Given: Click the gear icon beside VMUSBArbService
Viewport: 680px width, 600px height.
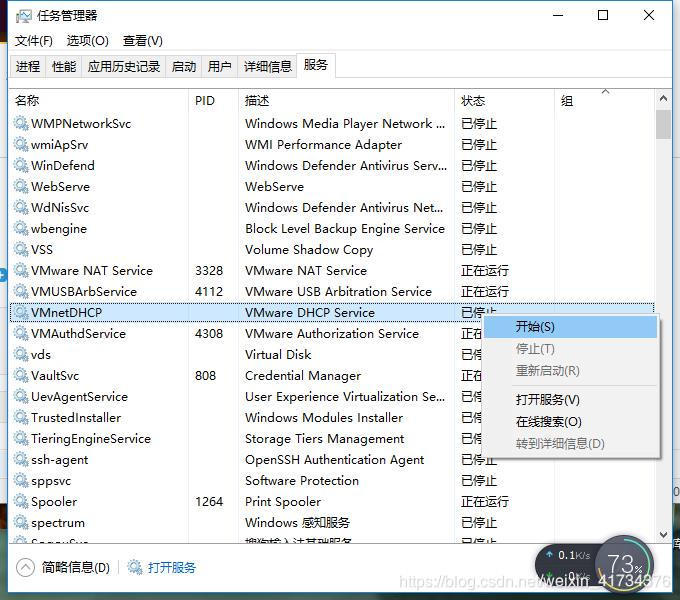Looking at the screenshot, I should pyautogui.click(x=21, y=291).
